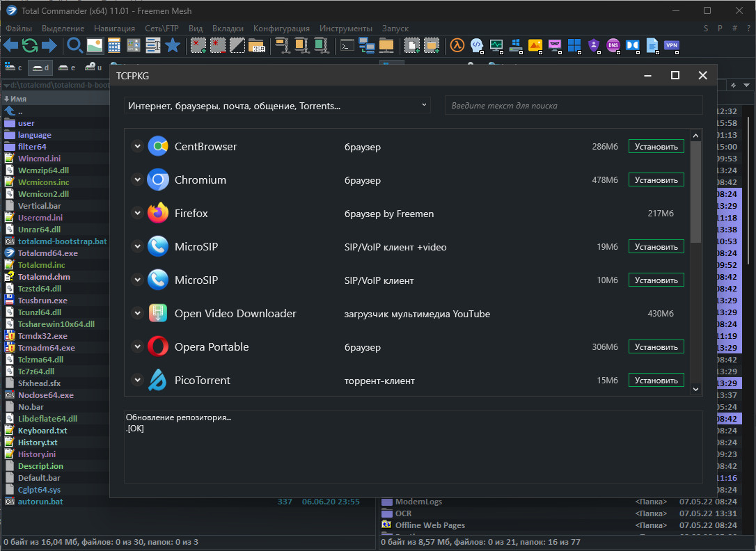
Task: Open the package category dropdown
Action: point(278,106)
